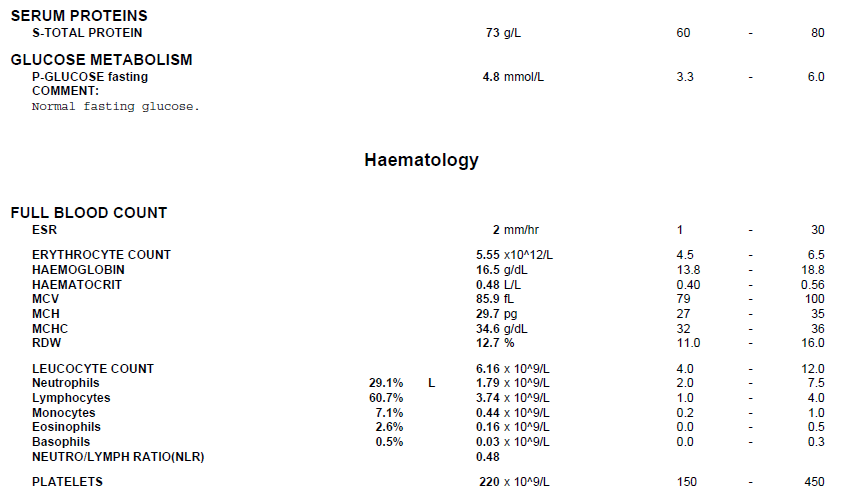Click the 4.8 mmol/L glucose result
The image size is (841, 500).
tap(513, 77)
